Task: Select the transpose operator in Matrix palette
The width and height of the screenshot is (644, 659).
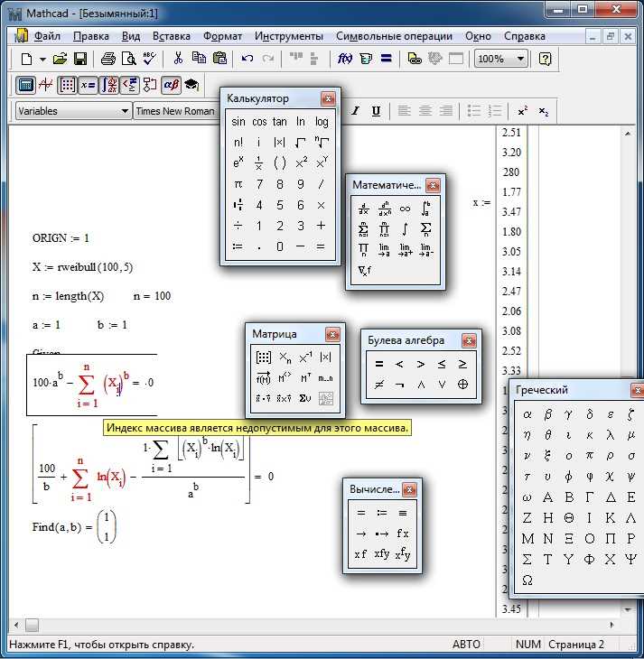Action: tap(305, 378)
